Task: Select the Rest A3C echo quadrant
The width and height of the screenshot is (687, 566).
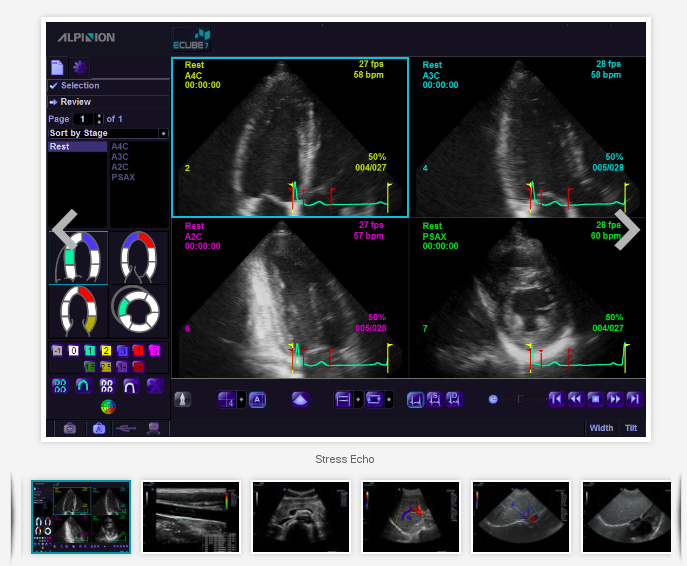Action: pos(528,137)
